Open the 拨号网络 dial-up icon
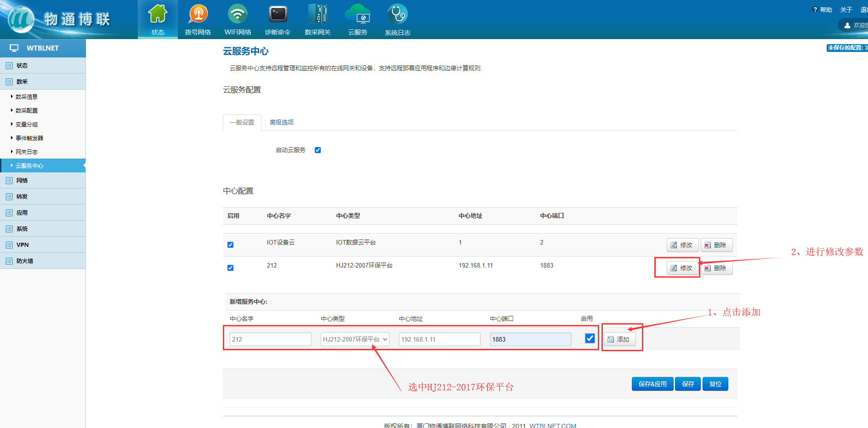 (198, 15)
